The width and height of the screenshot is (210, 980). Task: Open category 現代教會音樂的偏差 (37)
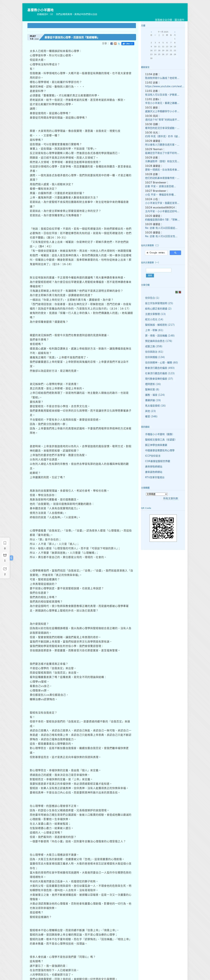(x=159, y=379)
